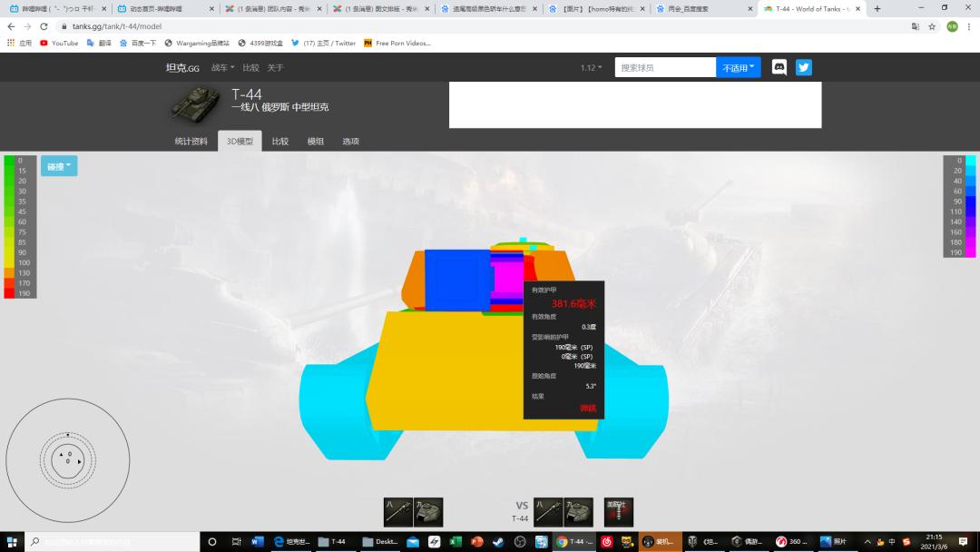Select own tank turret module thumbnail

point(428,512)
